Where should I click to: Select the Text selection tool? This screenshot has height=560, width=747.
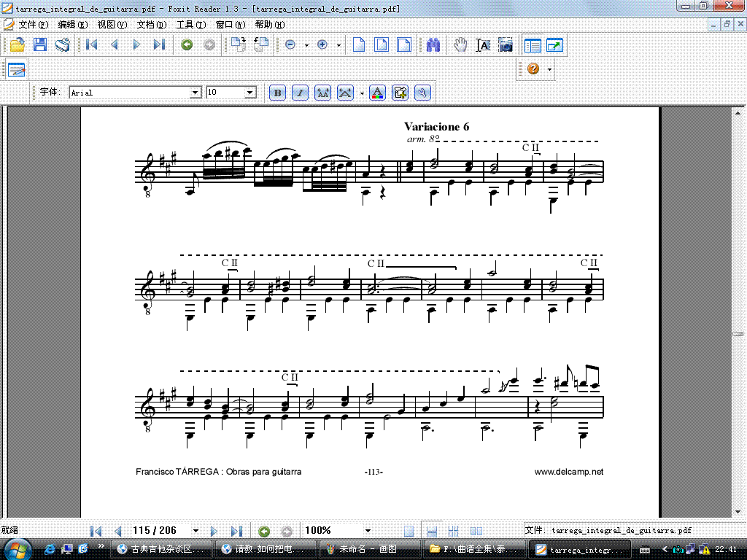click(x=483, y=44)
